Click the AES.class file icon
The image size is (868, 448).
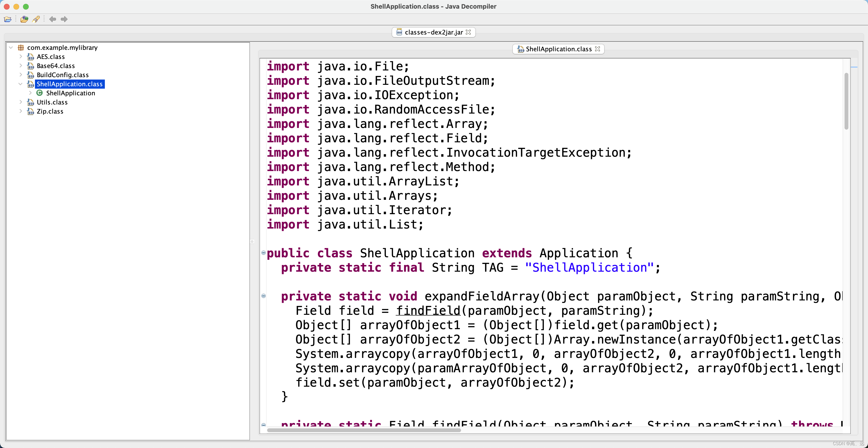click(31, 57)
